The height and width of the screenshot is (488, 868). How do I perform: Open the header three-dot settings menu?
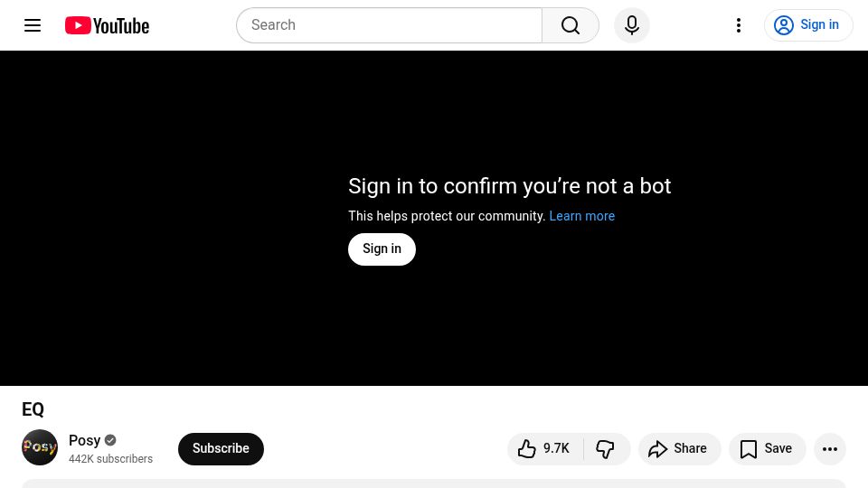(x=739, y=25)
